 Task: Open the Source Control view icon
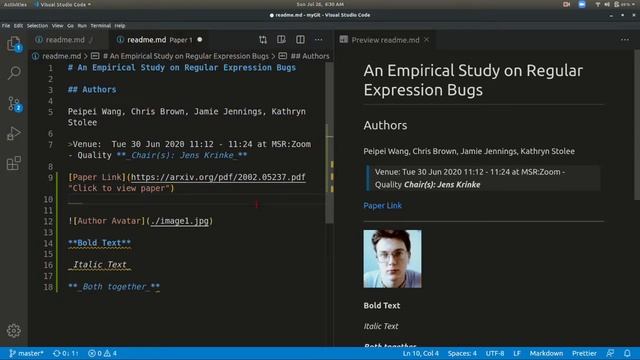click(14, 104)
